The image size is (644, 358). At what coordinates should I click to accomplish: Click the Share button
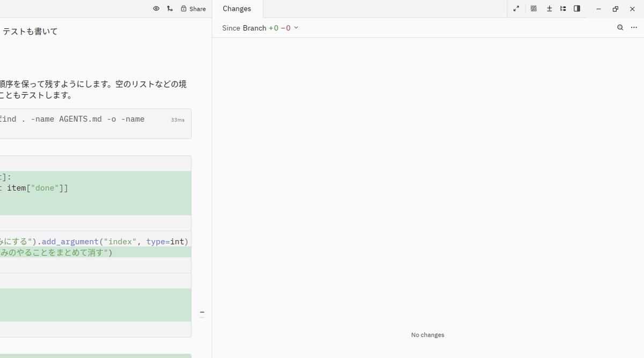click(x=193, y=9)
